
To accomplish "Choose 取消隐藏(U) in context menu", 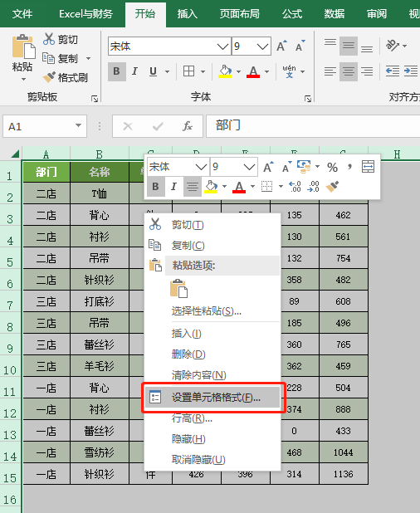I will coord(212,460).
